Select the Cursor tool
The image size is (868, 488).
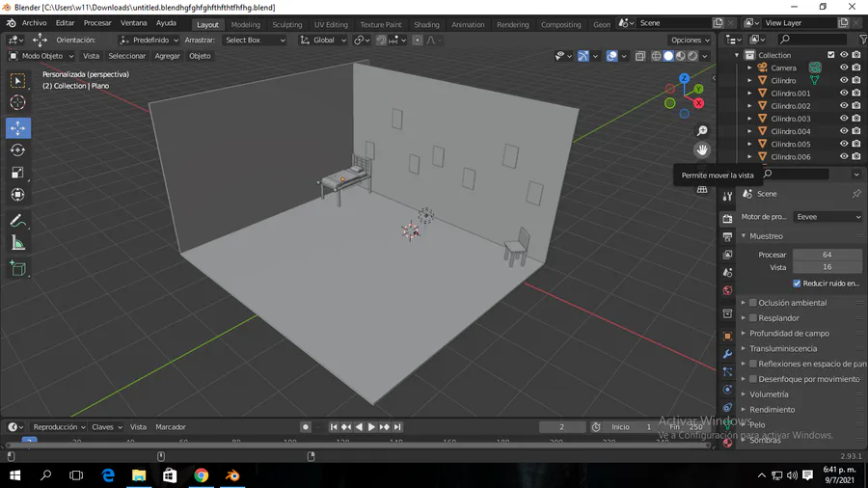pos(17,102)
